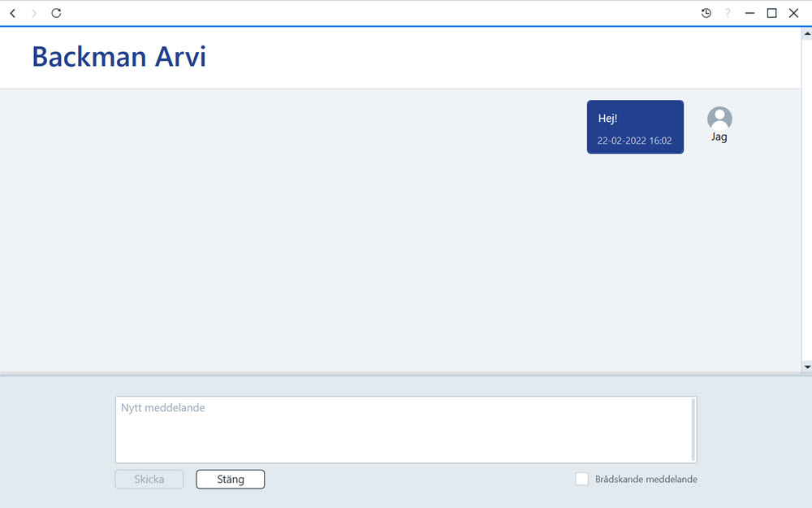Screen dimensions: 812x508
Task: Enable the Brådskande meddelande checkbox
Action: pyautogui.click(x=581, y=479)
